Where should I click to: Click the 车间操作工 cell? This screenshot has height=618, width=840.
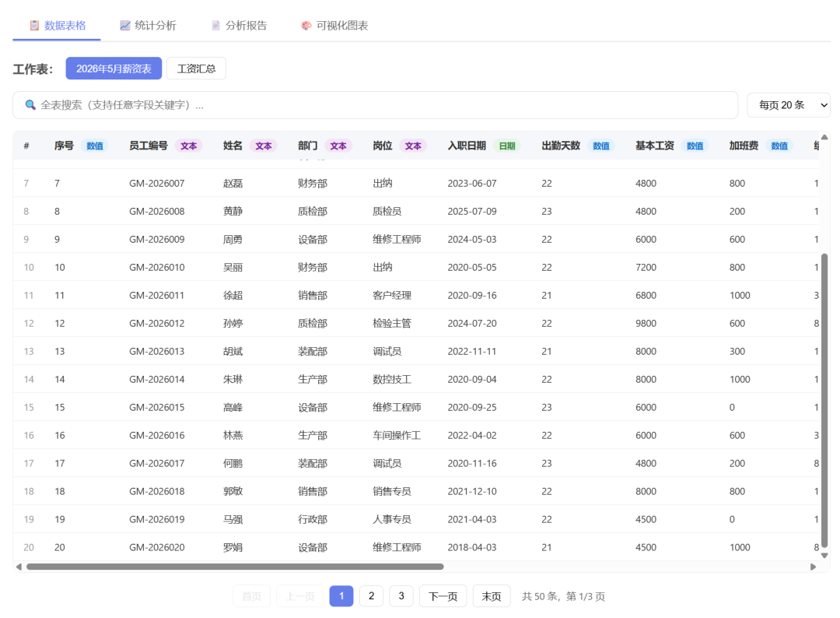coord(397,435)
